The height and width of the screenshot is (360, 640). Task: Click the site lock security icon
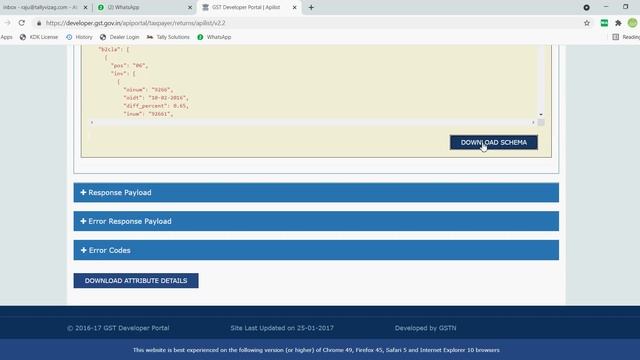point(39,23)
